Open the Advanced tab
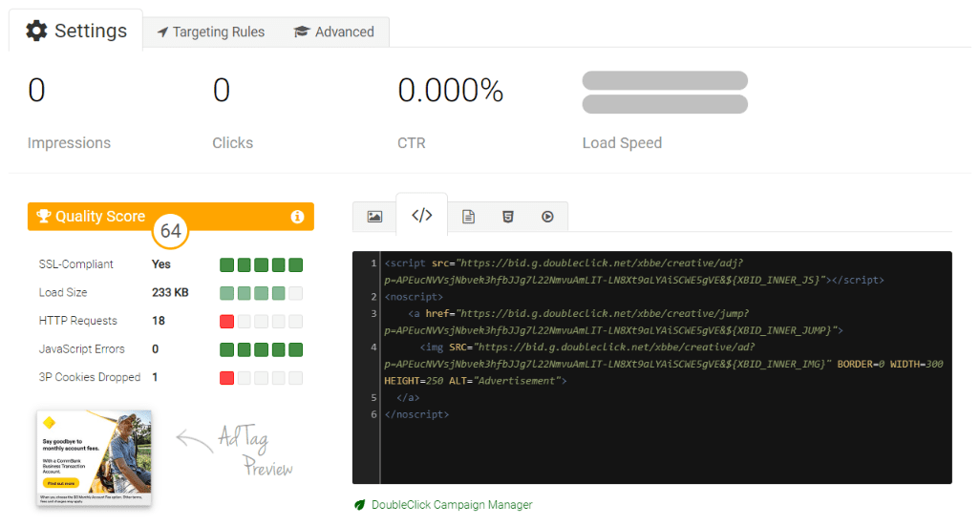The height and width of the screenshot is (526, 980). coord(333,32)
